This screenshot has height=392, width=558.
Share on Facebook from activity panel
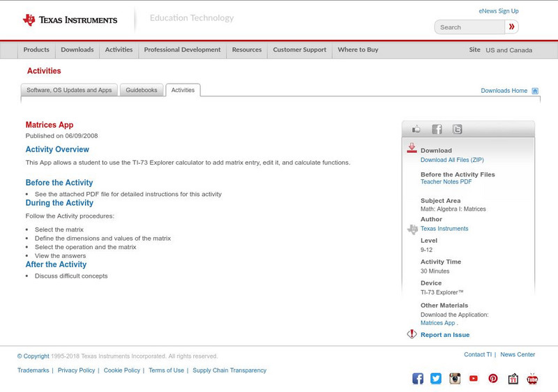(437, 129)
